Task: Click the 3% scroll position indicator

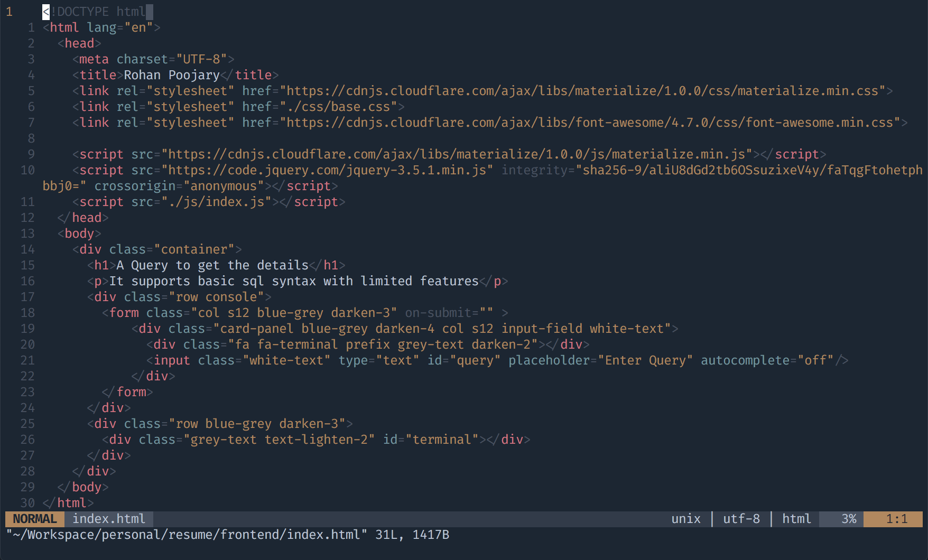Action: (849, 519)
